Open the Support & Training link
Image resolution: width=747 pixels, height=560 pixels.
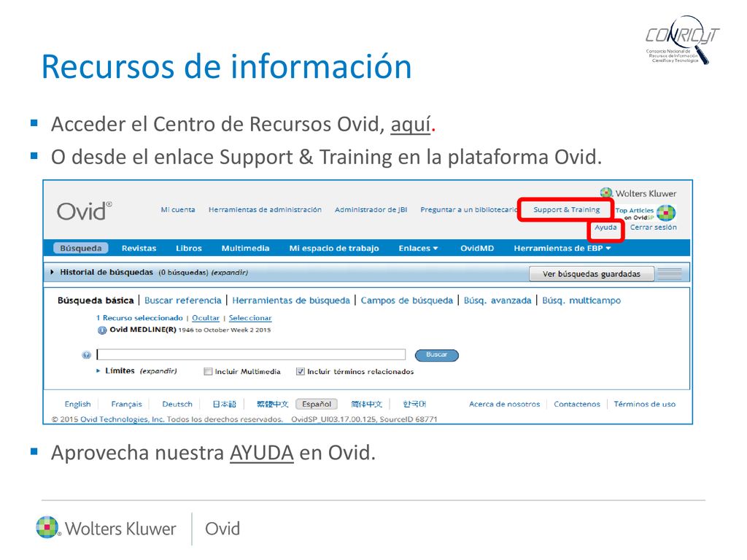pos(566,209)
